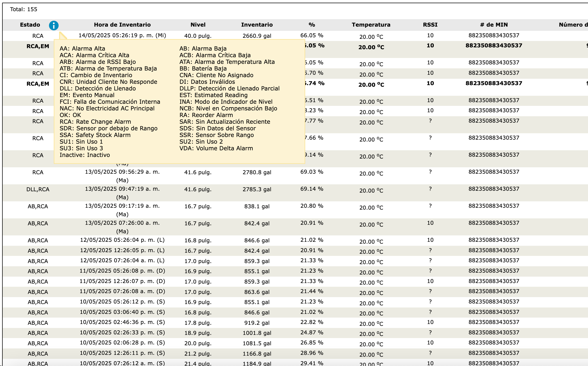The image size is (588, 366).
Task: Click the 21.44 % cell
Action: click(x=312, y=291)
